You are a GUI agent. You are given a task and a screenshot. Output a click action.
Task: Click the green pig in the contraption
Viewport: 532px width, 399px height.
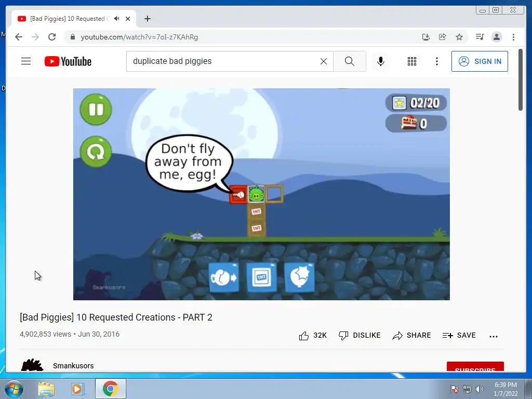(x=256, y=194)
